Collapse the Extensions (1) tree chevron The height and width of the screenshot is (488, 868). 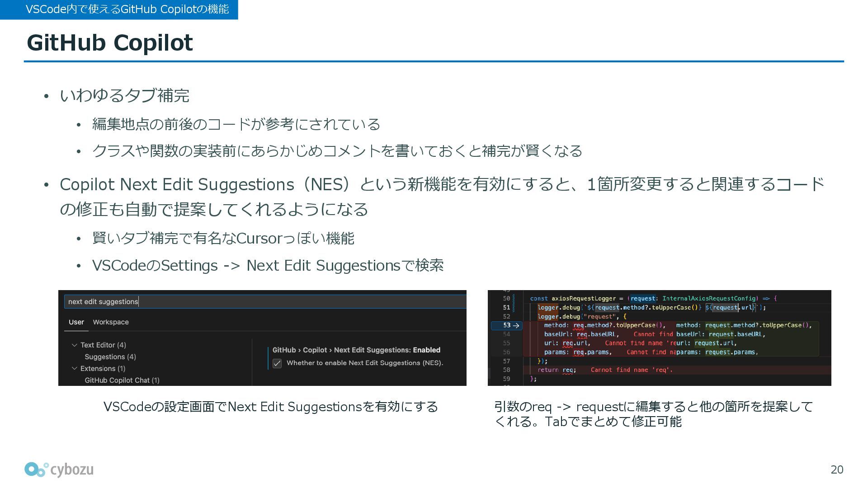[74, 369]
